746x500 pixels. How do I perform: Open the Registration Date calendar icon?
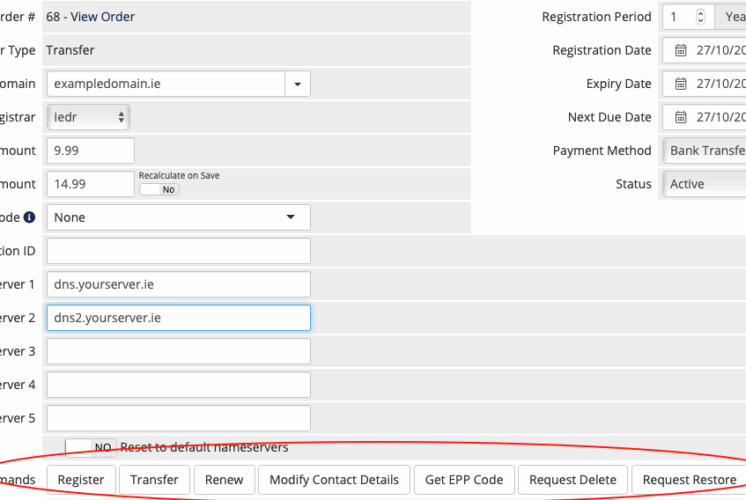681,50
